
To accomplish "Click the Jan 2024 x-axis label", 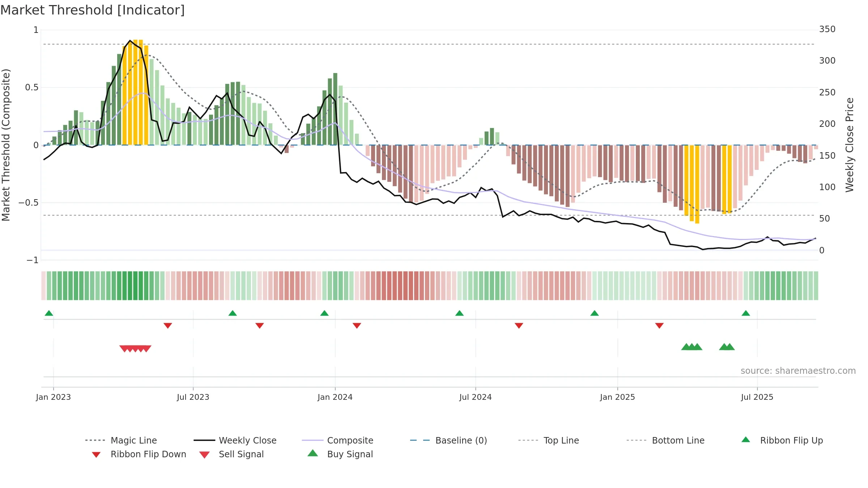I will (335, 397).
